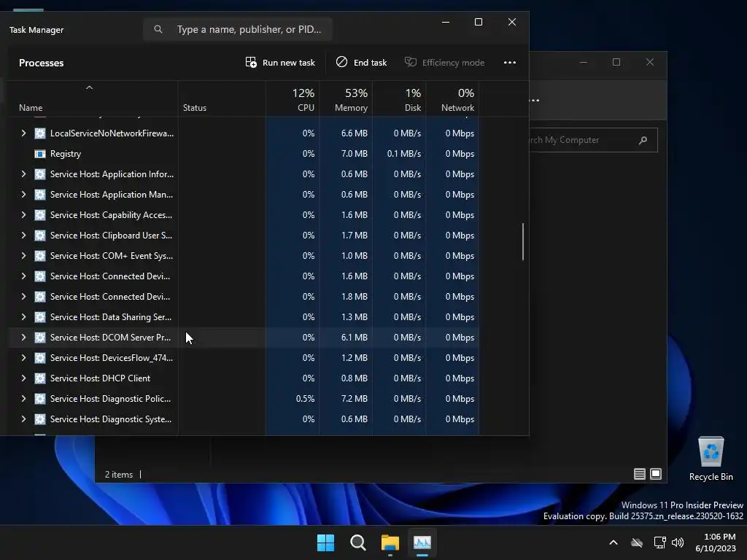The image size is (747, 560).
Task: Expand Service Host: Application Infor... row
Action: coord(23,174)
